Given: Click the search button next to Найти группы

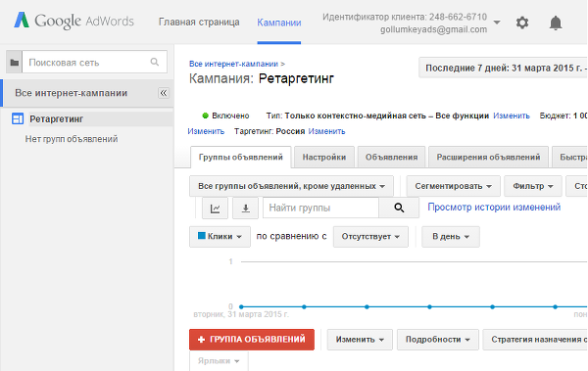Looking at the screenshot, I should (x=399, y=208).
